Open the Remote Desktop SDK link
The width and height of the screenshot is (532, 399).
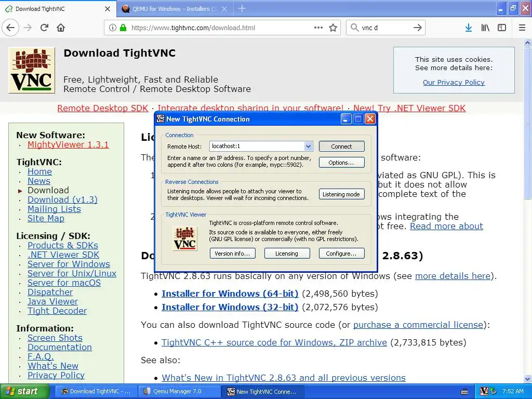point(103,108)
